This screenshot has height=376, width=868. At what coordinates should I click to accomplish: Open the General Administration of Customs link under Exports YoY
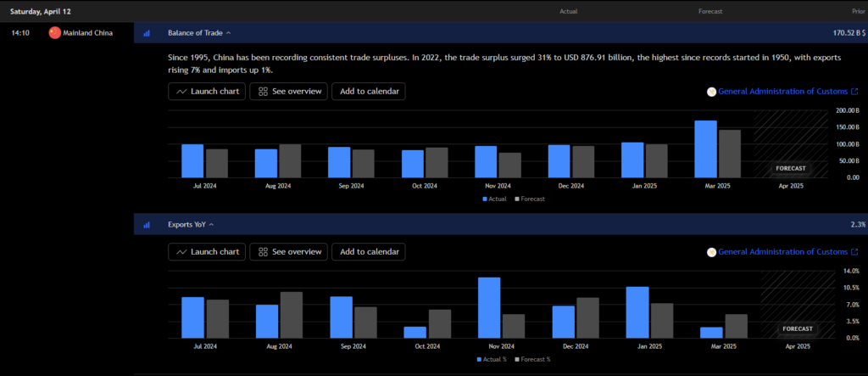point(782,252)
